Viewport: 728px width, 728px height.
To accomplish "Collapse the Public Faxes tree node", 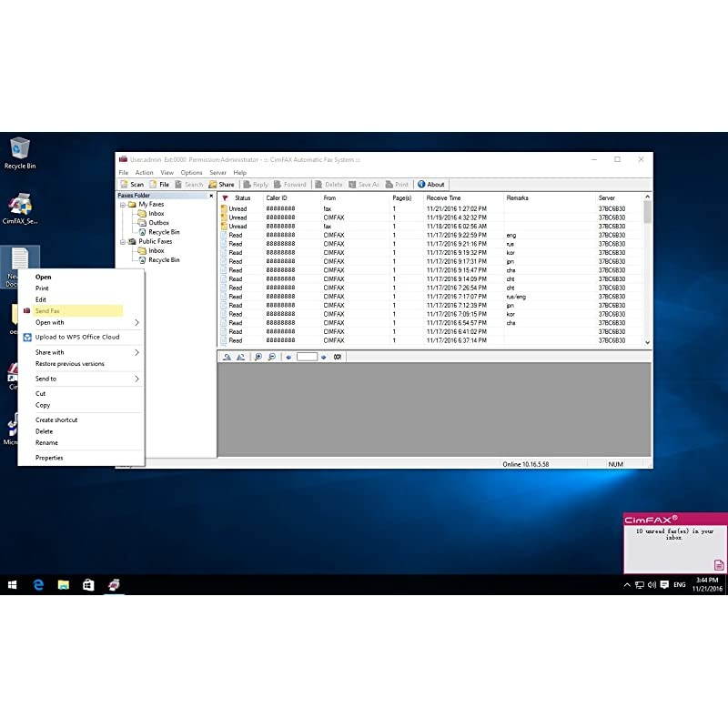I will coord(122,242).
